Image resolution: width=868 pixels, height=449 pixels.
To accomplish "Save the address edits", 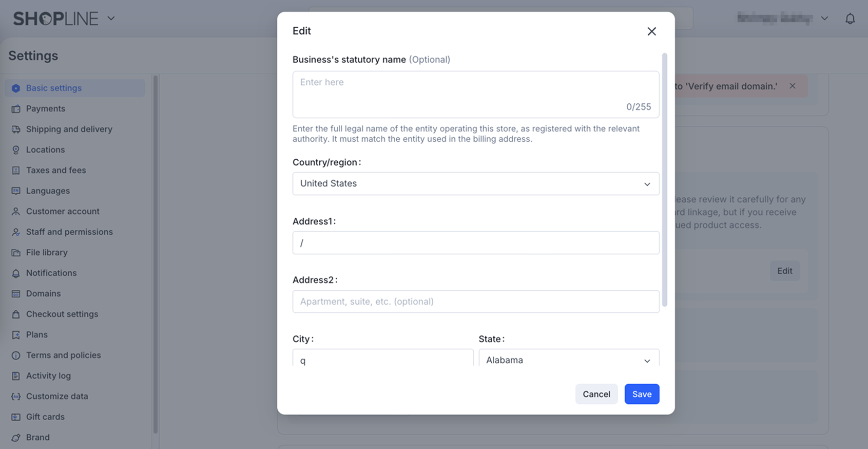I will (642, 394).
